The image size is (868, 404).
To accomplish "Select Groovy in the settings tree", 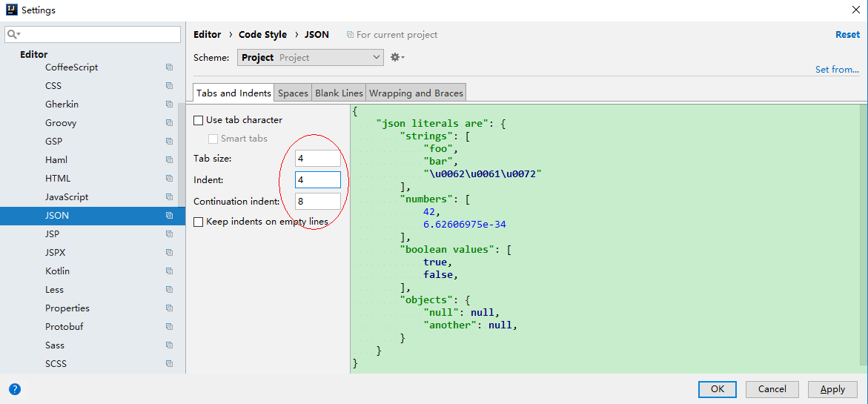I will click(61, 123).
